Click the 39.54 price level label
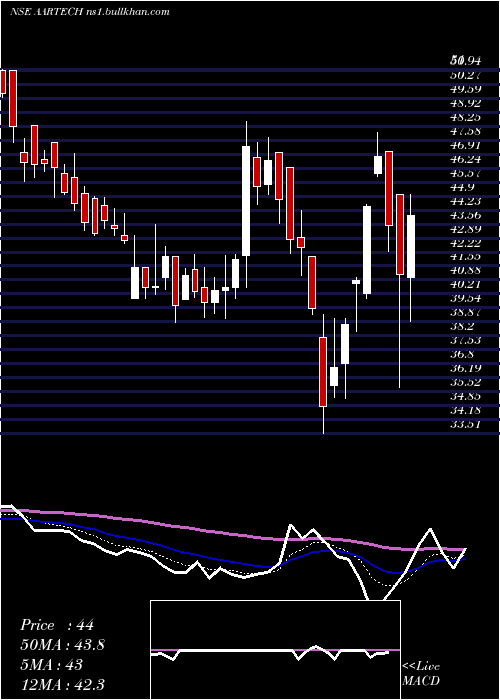Viewport: 500px width, 700px height. 465,299
